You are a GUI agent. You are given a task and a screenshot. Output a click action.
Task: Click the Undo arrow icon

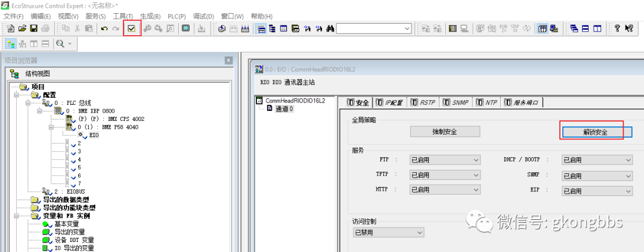click(x=104, y=29)
